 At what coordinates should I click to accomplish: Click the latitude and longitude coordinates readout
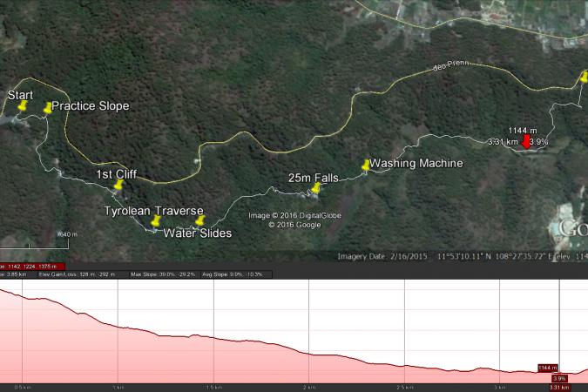tap(492, 256)
